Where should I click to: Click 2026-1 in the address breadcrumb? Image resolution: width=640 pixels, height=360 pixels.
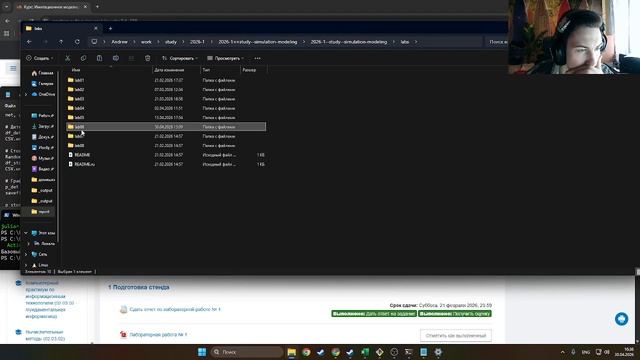pos(197,42)
